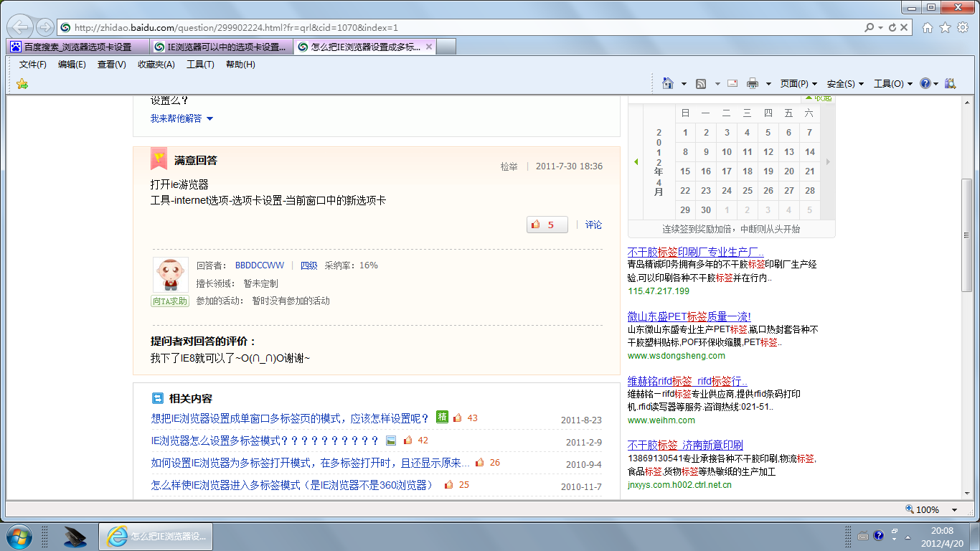
Task: Click the thumbs-up button showing 5
Action: click(x=547, y=225)
